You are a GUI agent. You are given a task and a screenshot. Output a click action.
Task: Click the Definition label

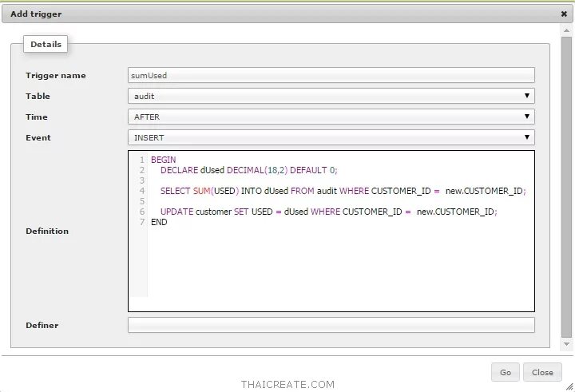[47, 231]
